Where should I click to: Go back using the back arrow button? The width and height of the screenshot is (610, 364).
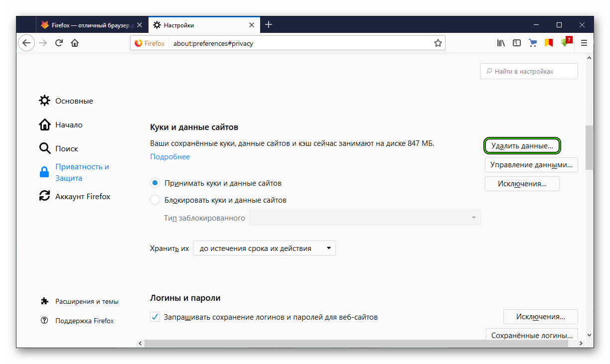(x=26, y=43)
